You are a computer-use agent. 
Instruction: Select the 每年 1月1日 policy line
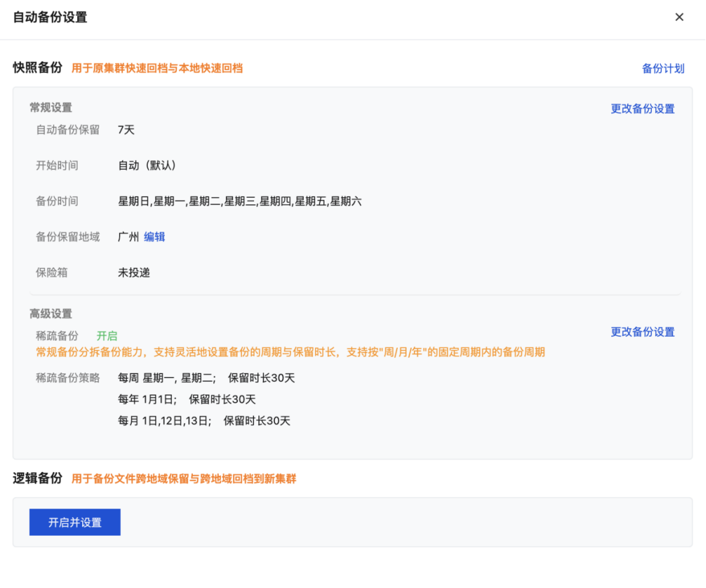coord(187,400)
